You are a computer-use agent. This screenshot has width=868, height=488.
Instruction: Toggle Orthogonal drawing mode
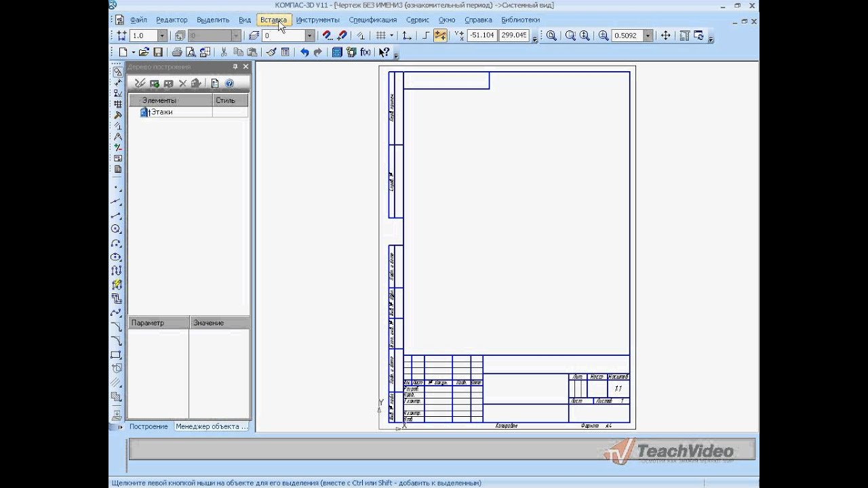[x=426, y=35]
